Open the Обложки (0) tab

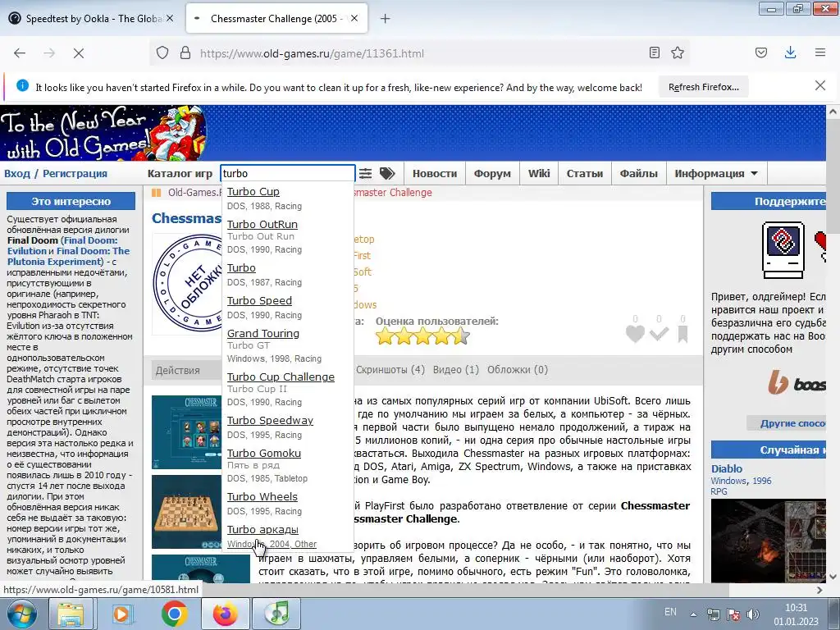(x=518, y=370)
